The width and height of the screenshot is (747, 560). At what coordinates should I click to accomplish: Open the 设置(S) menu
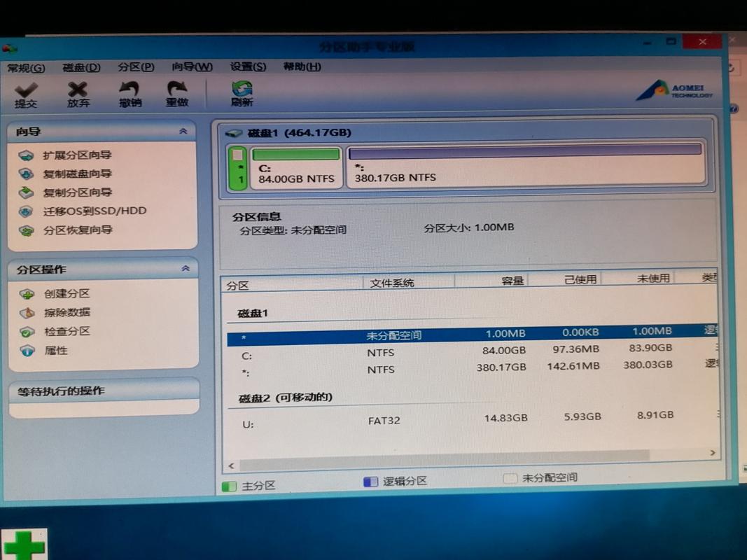(248, 66)
